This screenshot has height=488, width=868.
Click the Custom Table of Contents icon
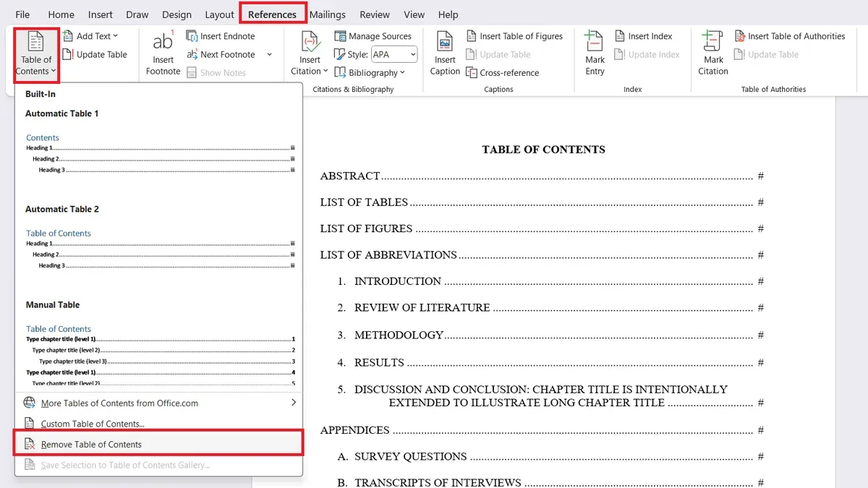[30, 424]
